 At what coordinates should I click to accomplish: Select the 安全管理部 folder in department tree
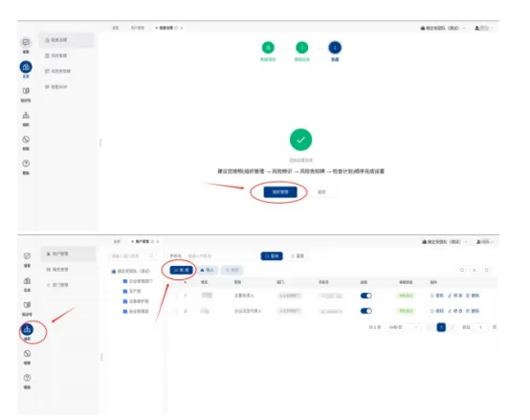pyautogui.click(x=136, y=311)
